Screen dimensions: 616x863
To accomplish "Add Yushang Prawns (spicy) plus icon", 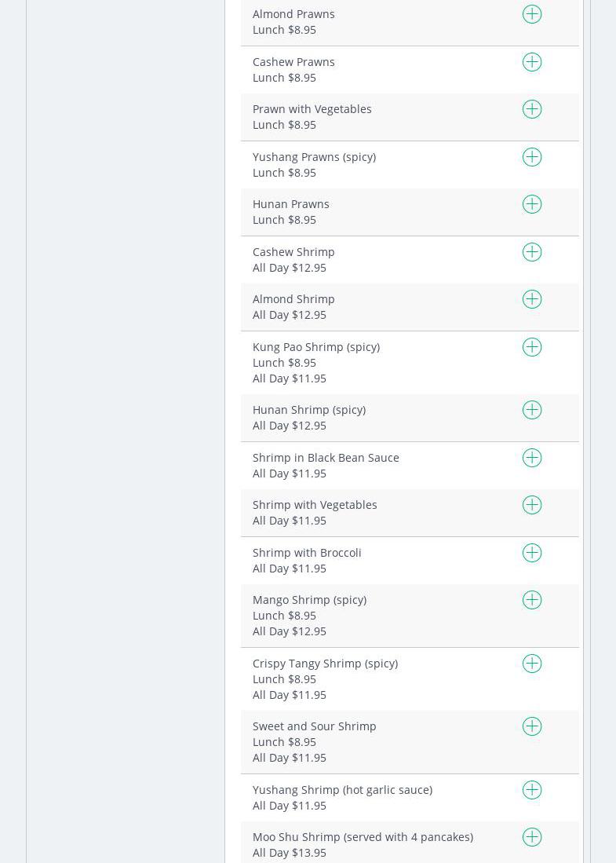I will tap(532, 157).
